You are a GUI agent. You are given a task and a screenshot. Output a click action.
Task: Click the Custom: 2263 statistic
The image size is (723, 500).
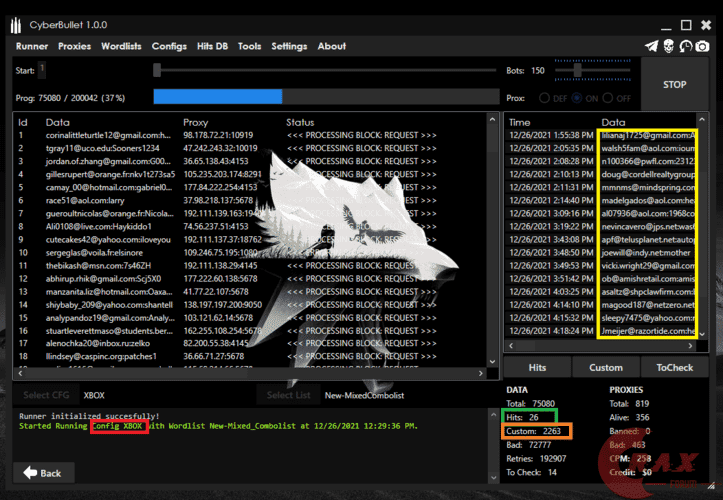pos(533,431)
